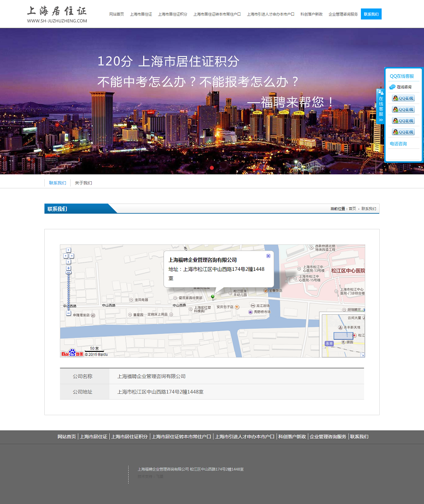Collapse the overview mini-map arrow
The image size is (424, 504).
[362, 354]
